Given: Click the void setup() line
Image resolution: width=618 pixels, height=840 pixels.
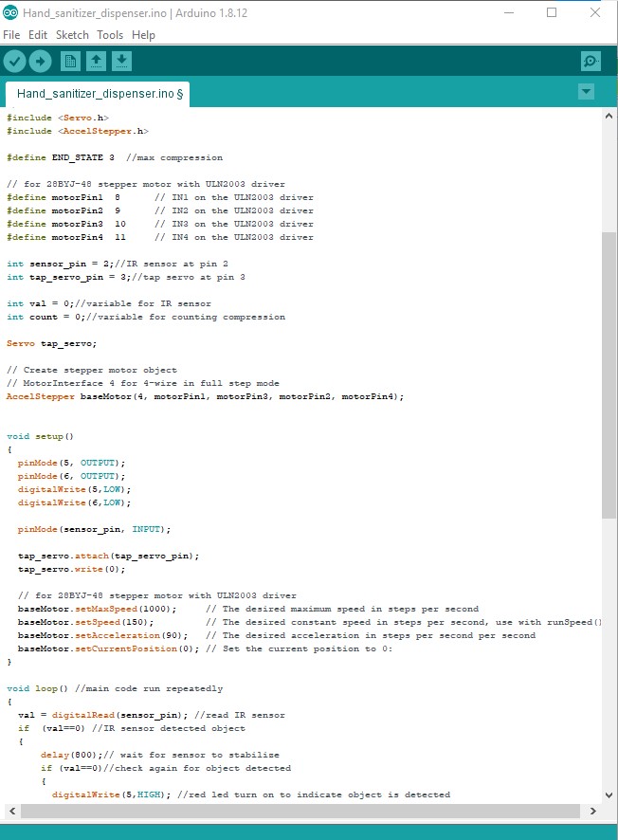Looking at the screenshot, I should pos(40,436).
